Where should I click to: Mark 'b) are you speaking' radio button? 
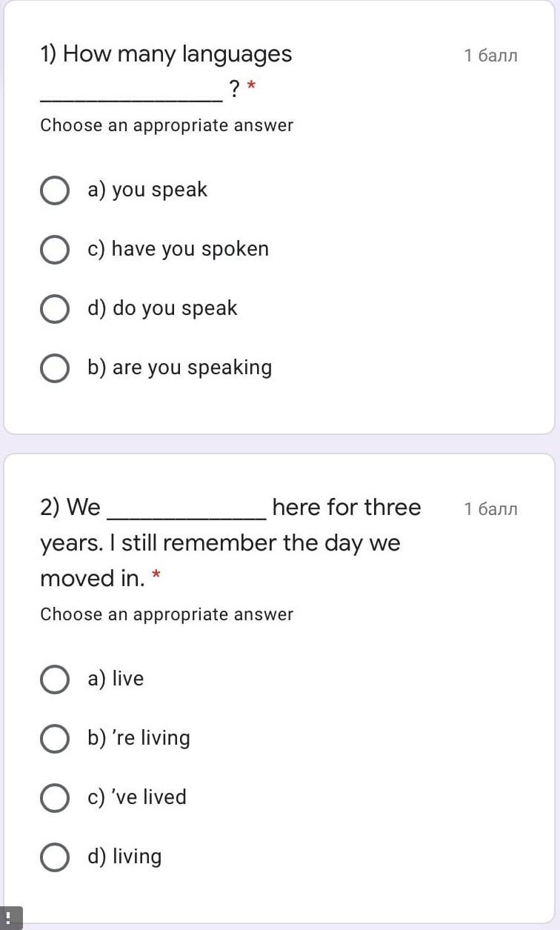point(54,368)
